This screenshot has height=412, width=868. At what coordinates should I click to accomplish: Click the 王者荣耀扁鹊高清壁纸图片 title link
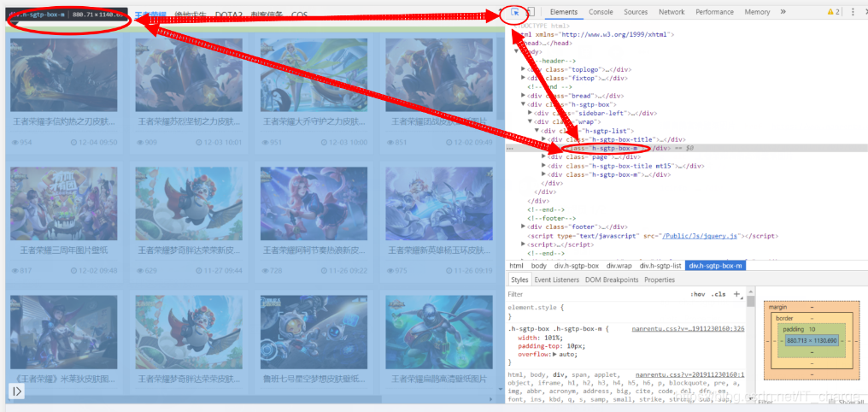coord(439,379)
